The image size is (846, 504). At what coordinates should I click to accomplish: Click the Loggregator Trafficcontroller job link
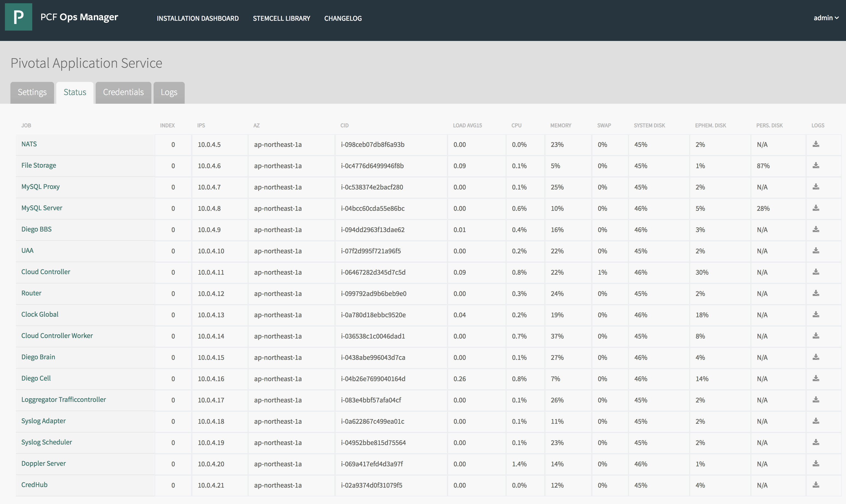coord(64,399)
